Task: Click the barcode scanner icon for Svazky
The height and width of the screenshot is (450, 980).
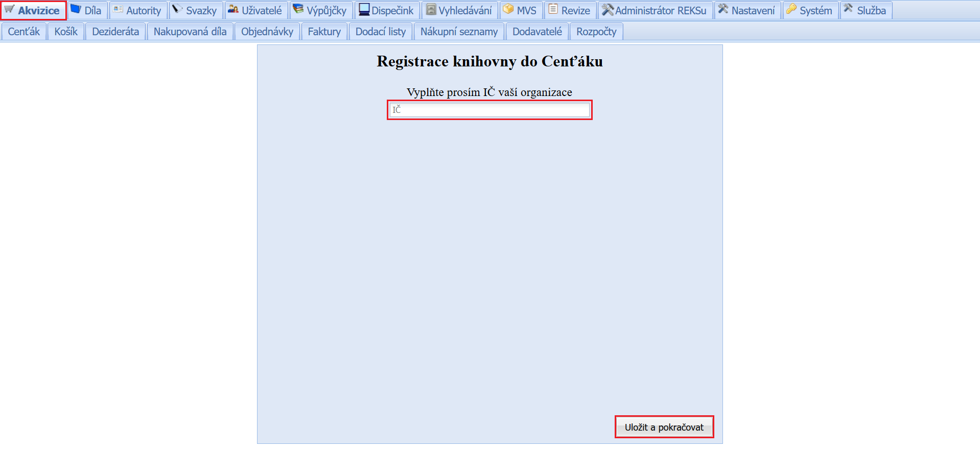Action: 177,9
